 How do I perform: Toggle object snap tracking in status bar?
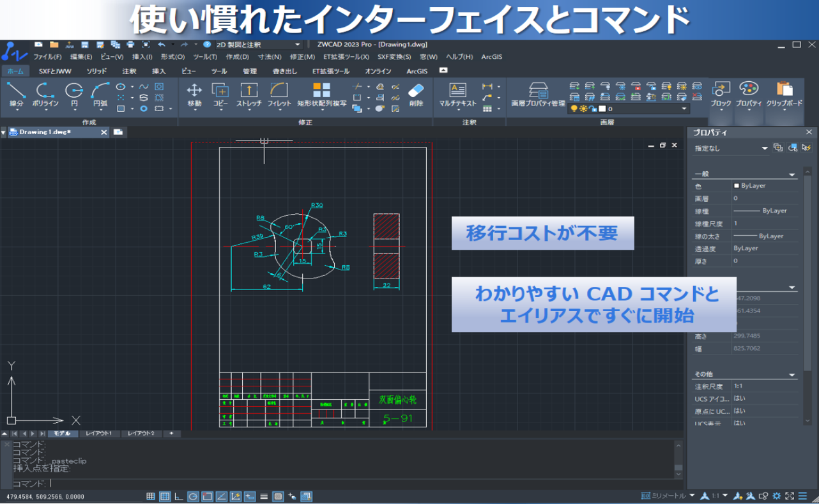(x=221, y=496)
